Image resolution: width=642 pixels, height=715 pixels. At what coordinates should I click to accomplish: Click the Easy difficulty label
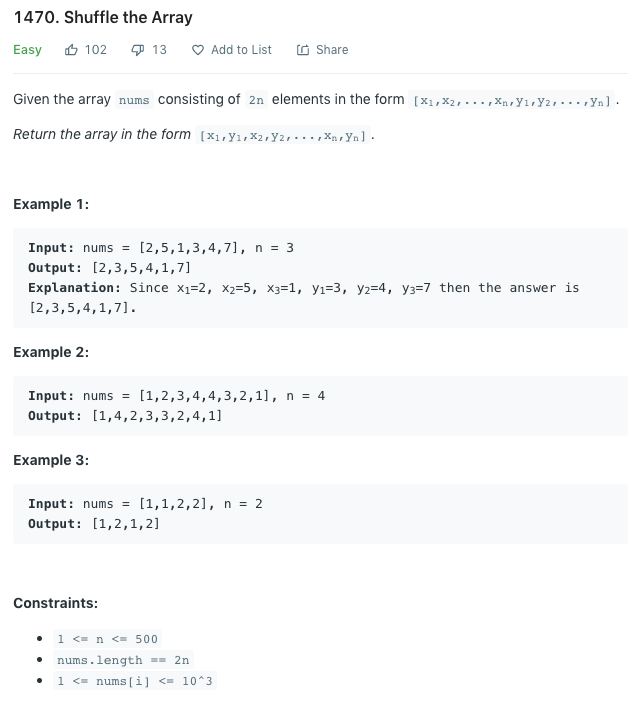click(x=27, y=50)
